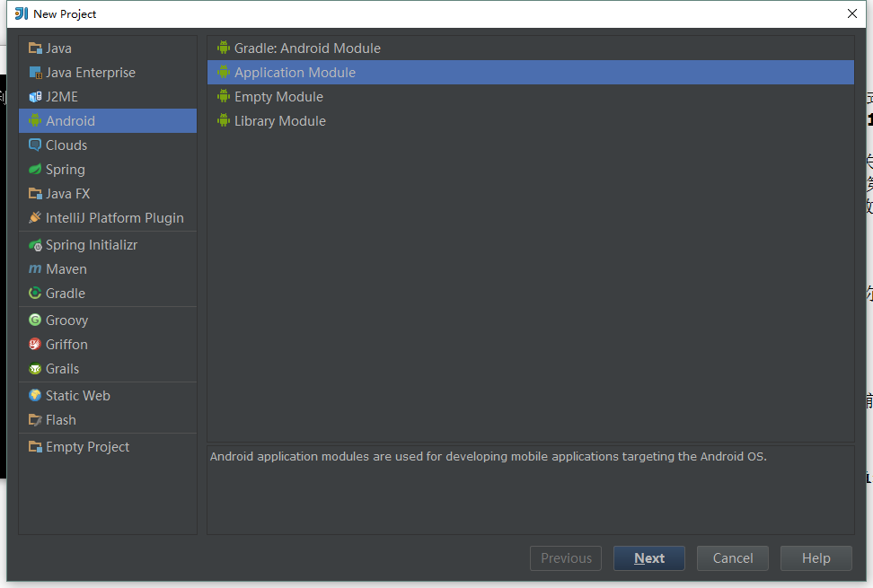
Task: Close the New Project dialog
Action: [851, 13]
